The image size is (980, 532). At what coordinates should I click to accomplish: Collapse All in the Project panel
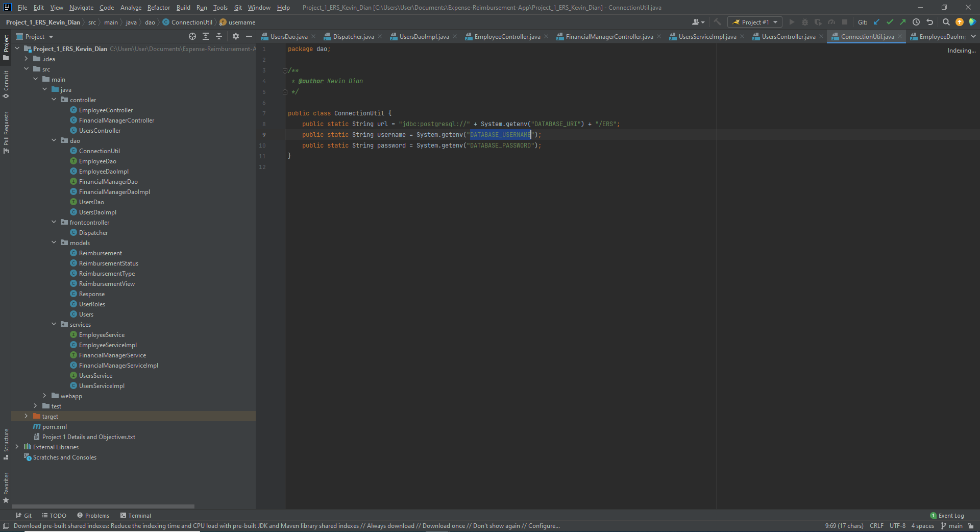point(219,36)
